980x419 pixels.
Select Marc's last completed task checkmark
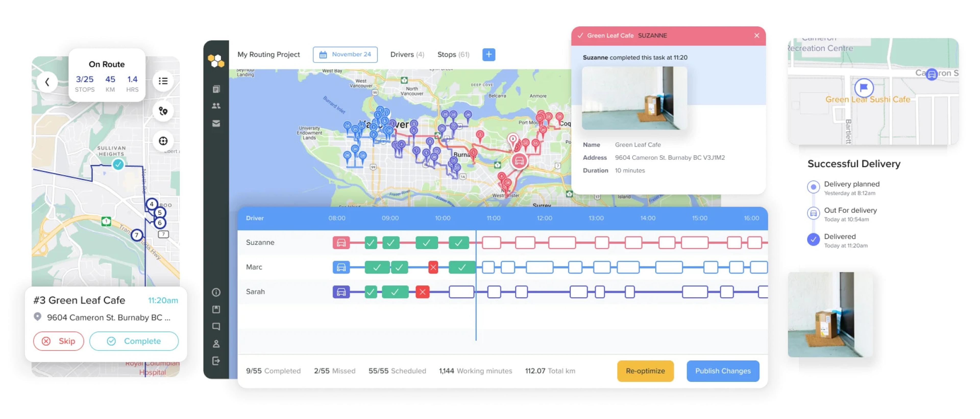click(462, 267)
